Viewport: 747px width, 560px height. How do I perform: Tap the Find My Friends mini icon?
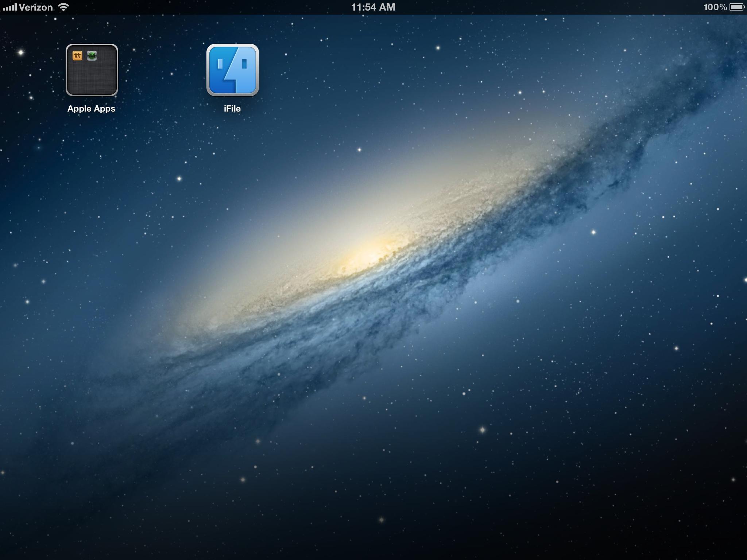[77, 55]
